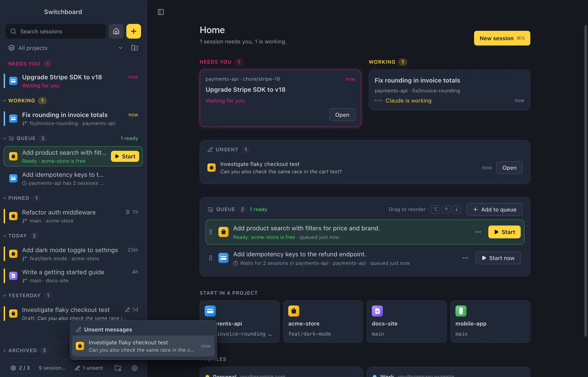Viewport: 588px width, 377px height.
Task: Click the 2 / 3 usage indicator
Action: (20, 368)
